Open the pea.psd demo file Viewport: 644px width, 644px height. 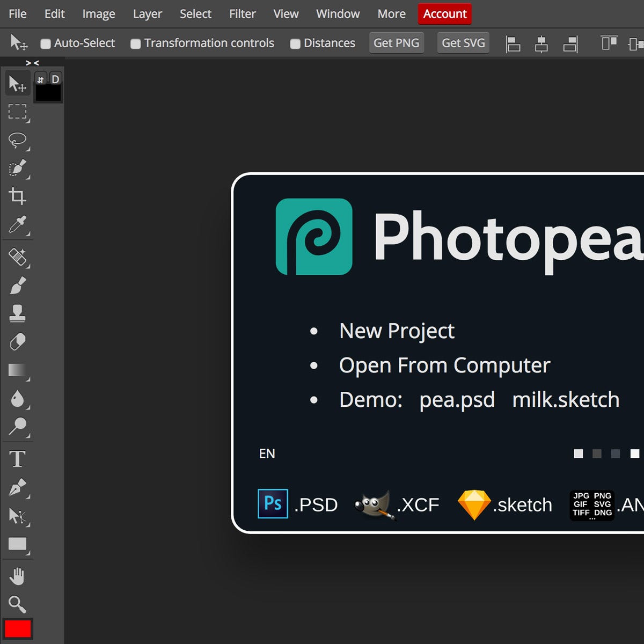457,400
